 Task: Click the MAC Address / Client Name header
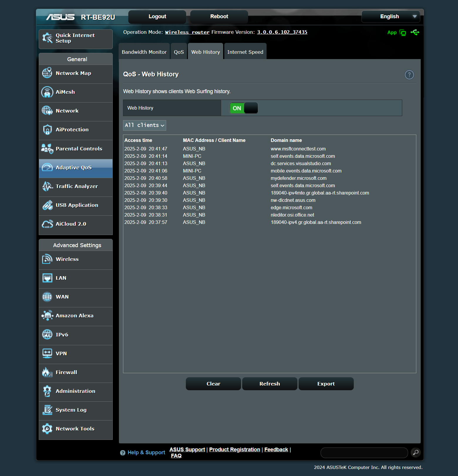coord(214,140)
